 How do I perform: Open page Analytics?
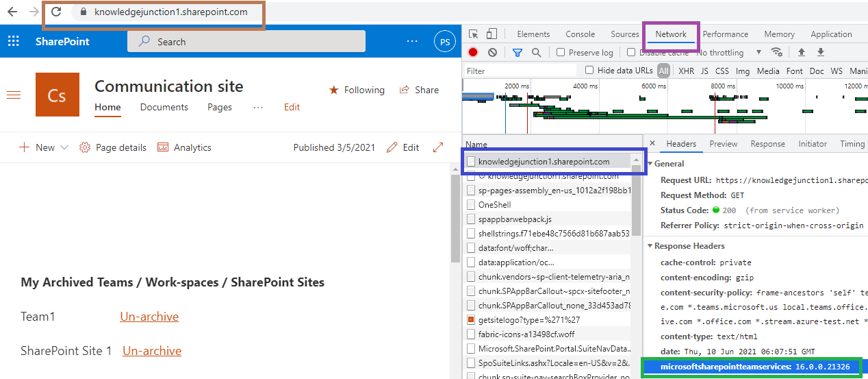coord(184,147)
